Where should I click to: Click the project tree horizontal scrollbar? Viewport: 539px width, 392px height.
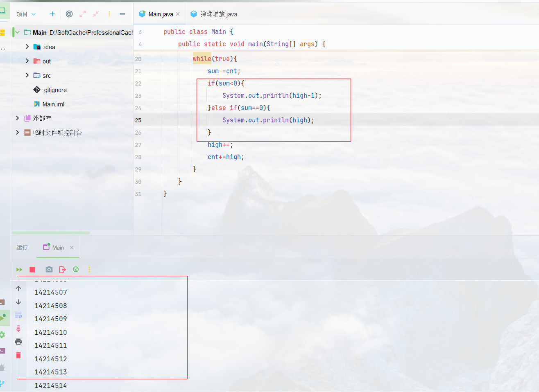click(50, 233)
